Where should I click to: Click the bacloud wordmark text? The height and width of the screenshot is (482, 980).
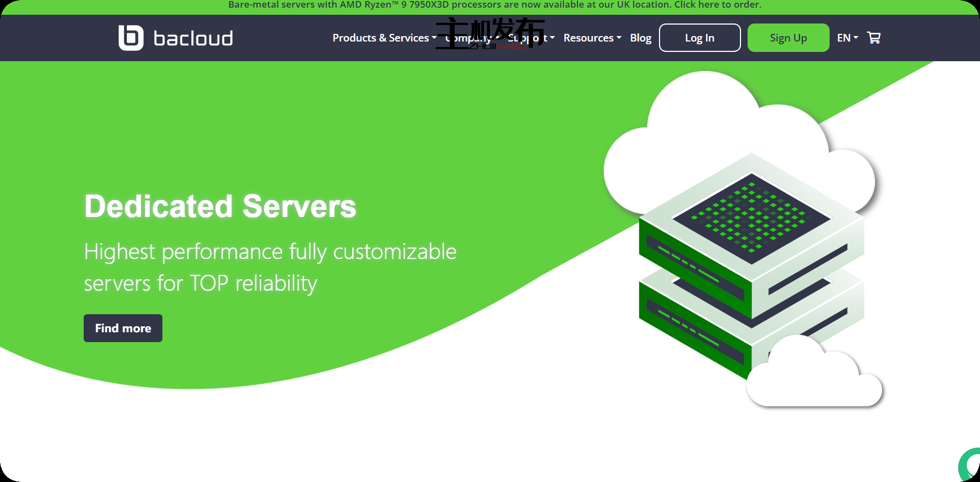(x=193, y=38)
